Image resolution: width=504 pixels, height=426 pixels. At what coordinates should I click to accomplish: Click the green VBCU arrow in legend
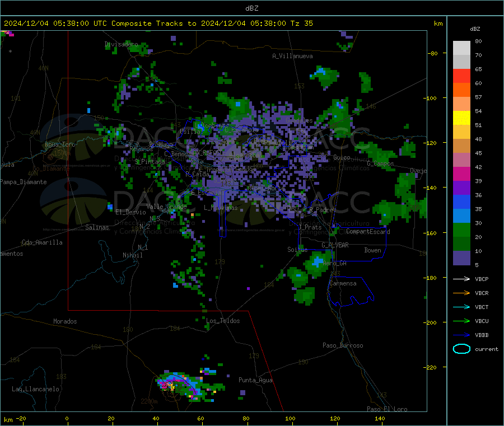coord(461,321)
